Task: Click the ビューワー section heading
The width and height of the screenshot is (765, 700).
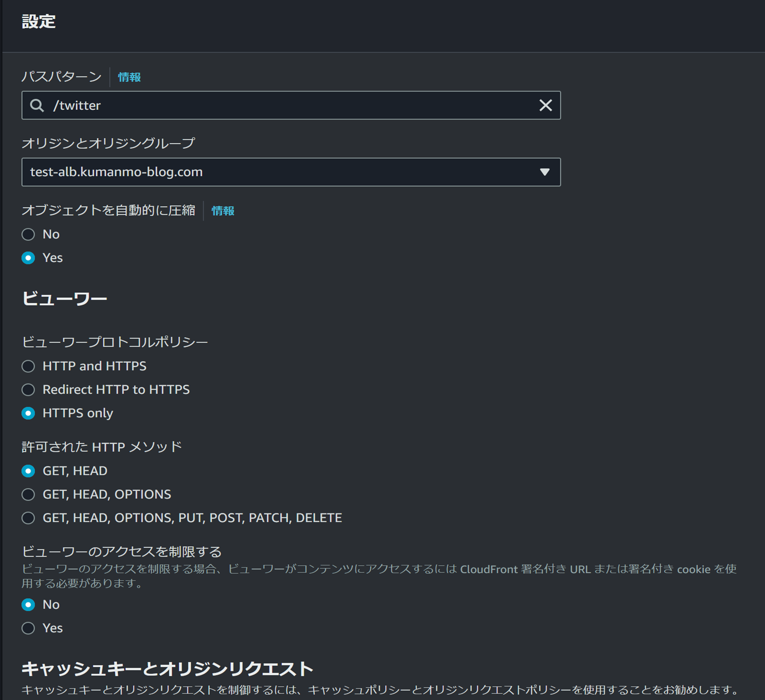Action: (64, 299)
